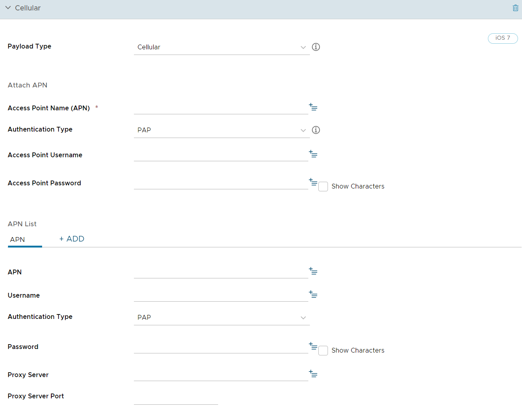Click the Cellular section header title
The width and height of the screenshot is (522, 420).
pos(28,8)
